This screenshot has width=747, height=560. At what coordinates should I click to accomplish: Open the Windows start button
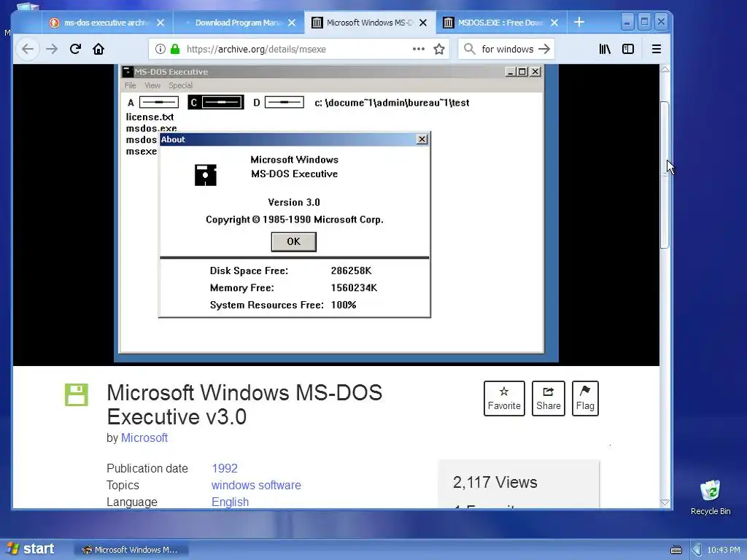point(29,549)
